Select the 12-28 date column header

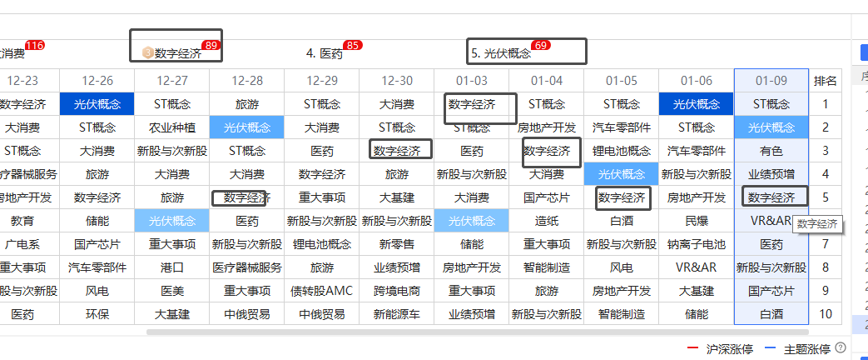coord(247,81)
